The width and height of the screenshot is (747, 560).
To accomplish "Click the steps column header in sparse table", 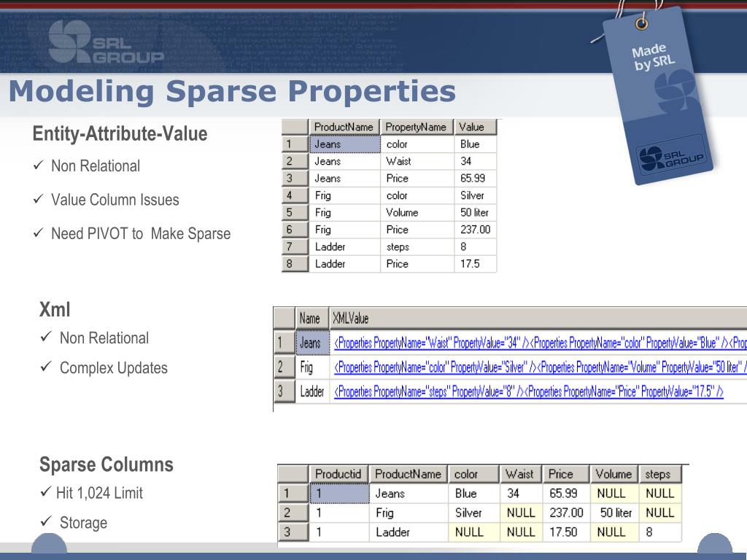I will [660, 474].
